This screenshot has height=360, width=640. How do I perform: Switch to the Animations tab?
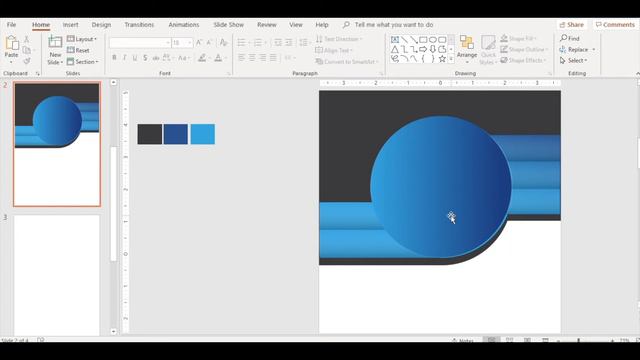pyautogui.click(x=184, y=25)
